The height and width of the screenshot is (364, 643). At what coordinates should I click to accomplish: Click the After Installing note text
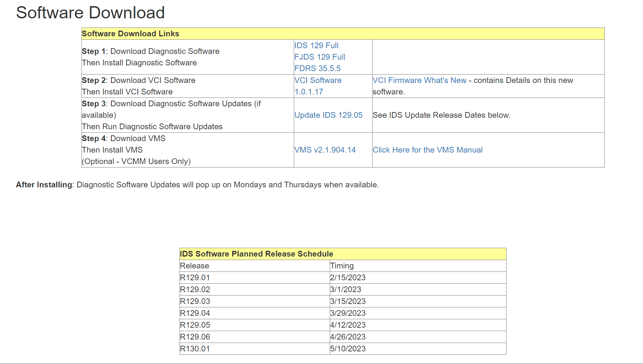point(197,185)
